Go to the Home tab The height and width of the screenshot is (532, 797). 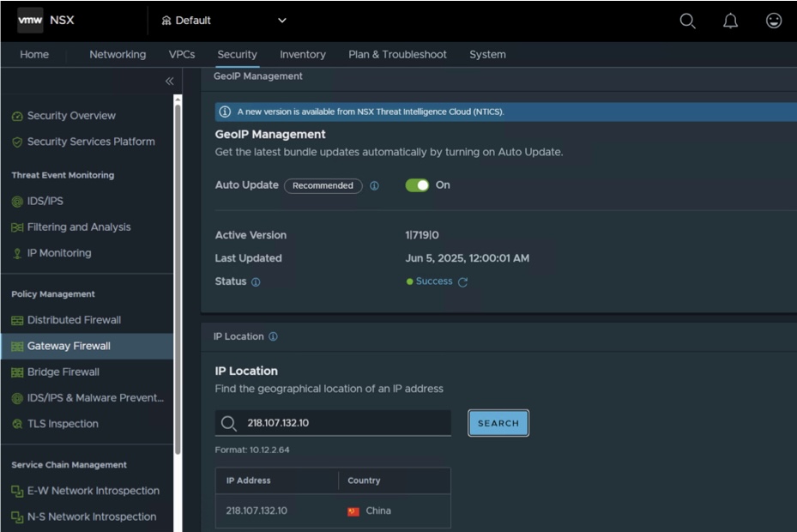click(34, 54)
